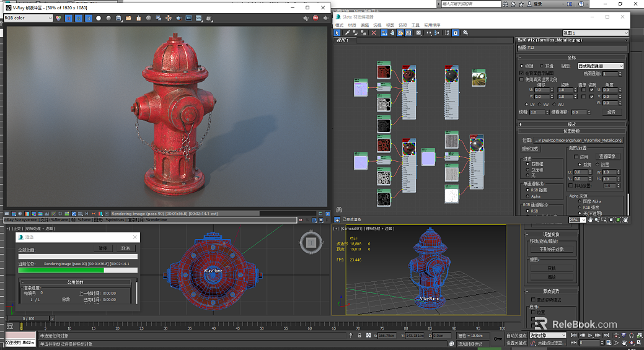Switch to RGB channels icon in frame buffer
Viewport: 644px width, 350px height.
tap(58, 18)
